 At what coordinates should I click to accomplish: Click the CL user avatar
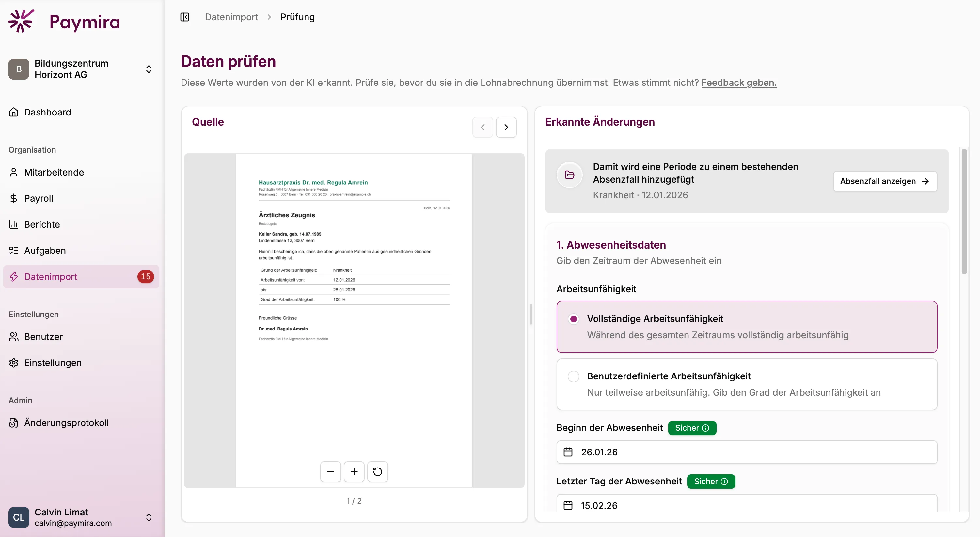pos(19,517)
